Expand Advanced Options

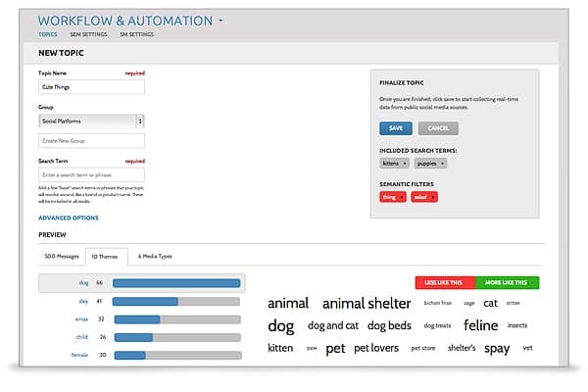point(68,218)
